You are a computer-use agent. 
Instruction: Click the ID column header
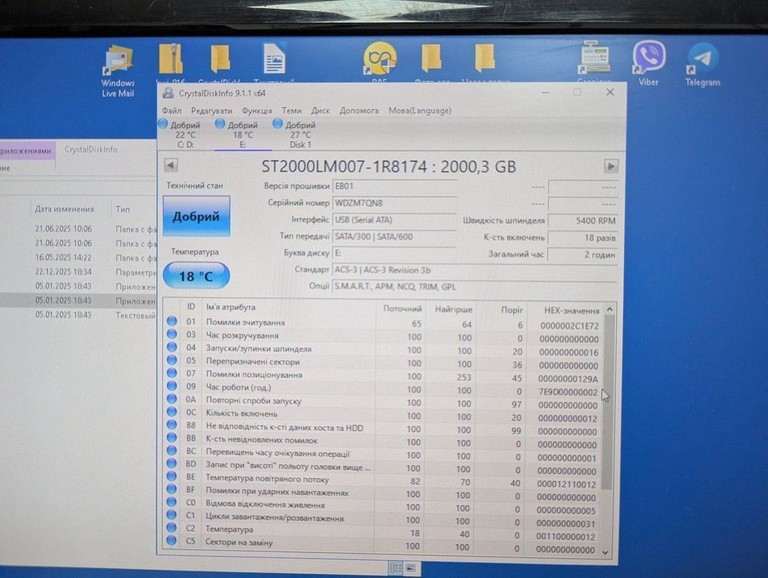[191, 307]
